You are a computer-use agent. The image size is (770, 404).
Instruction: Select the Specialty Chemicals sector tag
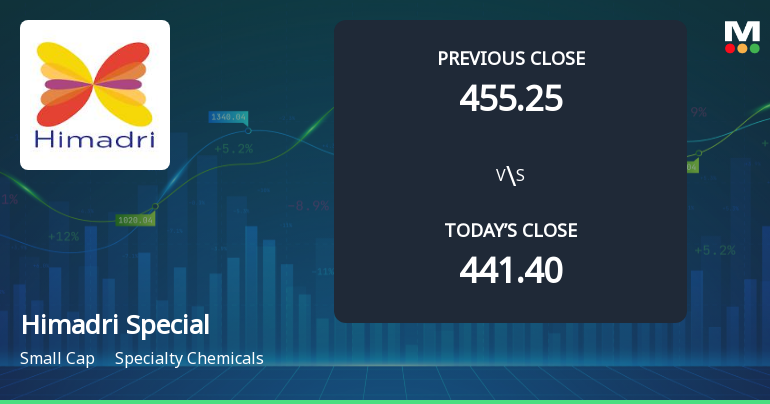[189, 358]
